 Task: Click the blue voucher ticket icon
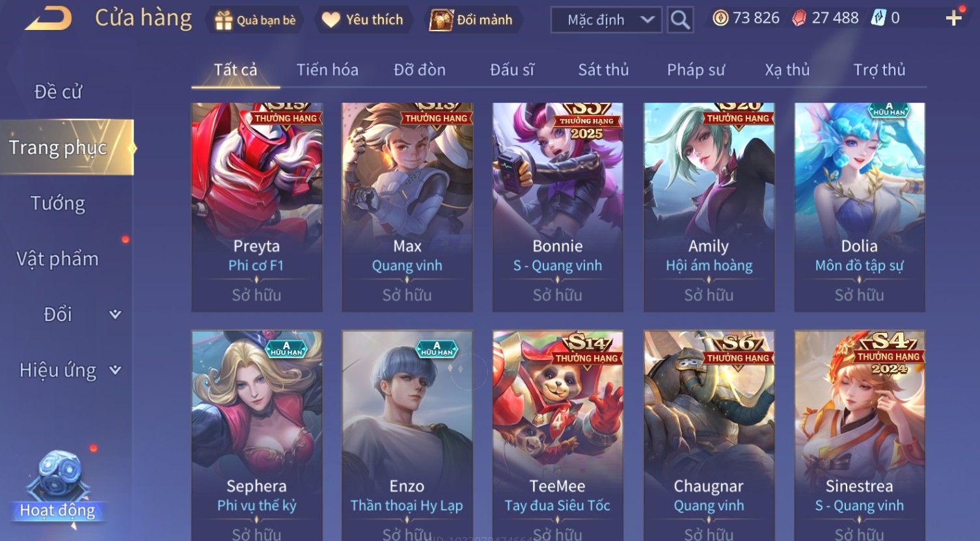[878, 18]
